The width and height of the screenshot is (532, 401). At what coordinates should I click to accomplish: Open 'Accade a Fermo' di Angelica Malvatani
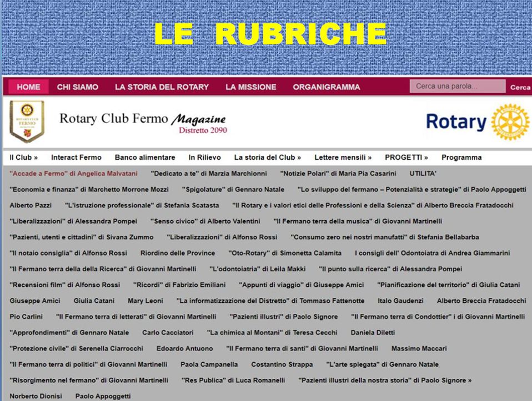point(74,174)
